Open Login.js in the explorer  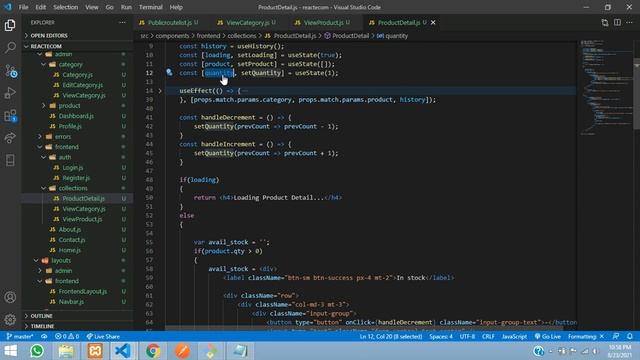[73, 167]
